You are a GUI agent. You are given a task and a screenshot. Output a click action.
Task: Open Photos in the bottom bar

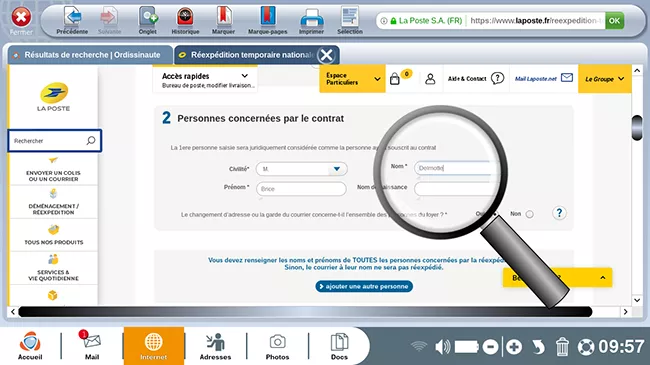pos(277,346)
